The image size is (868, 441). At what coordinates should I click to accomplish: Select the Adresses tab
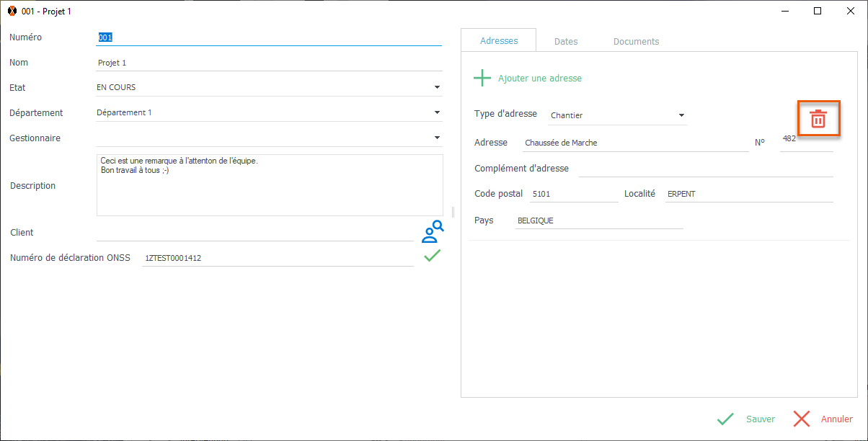pos(499,41)
